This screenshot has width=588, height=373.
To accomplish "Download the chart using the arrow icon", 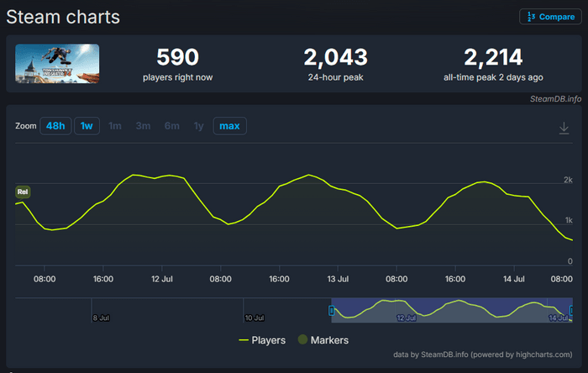I will pos(564,128).
